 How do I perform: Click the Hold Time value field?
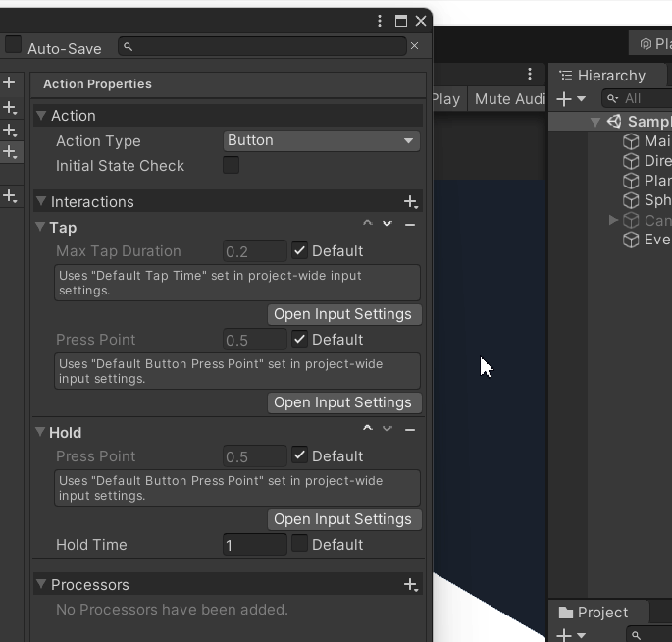point(255,545)
